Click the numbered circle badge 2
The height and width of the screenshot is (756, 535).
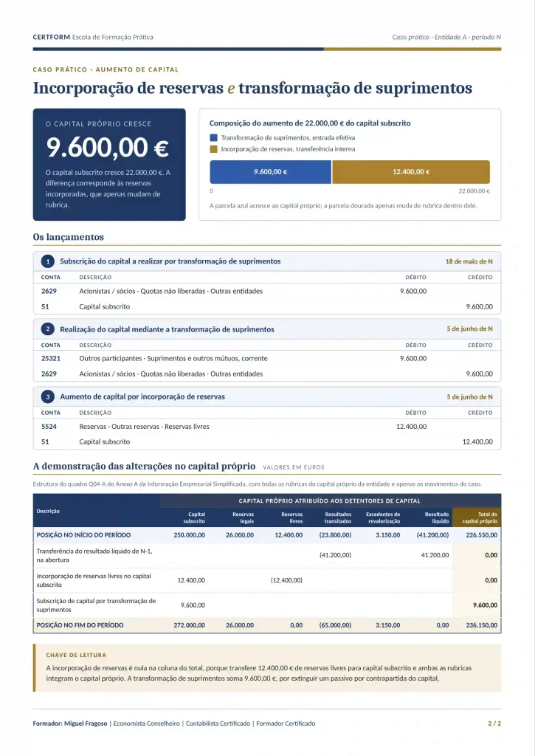click(48, 329)
